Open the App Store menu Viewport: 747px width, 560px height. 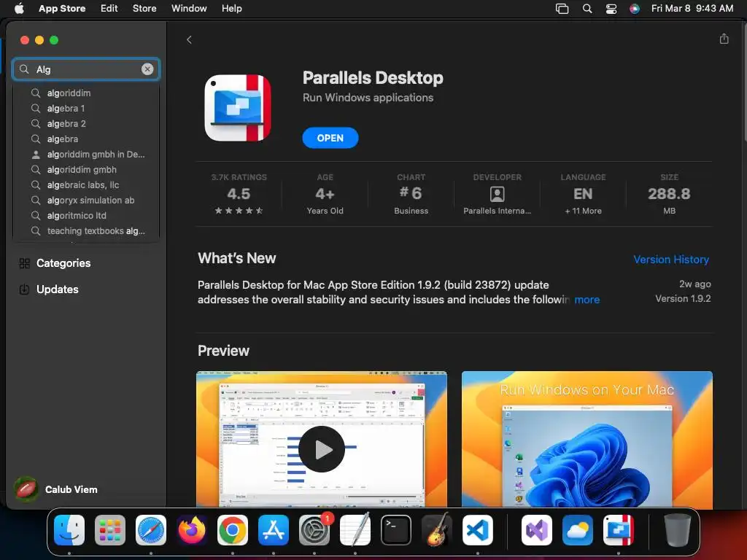62,9
